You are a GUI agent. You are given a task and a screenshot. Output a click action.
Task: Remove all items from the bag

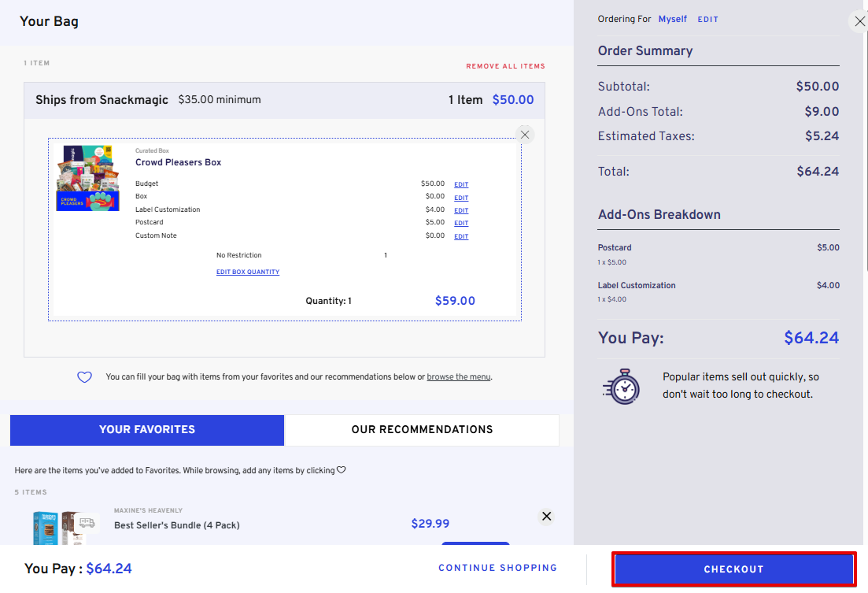[505, 66]
